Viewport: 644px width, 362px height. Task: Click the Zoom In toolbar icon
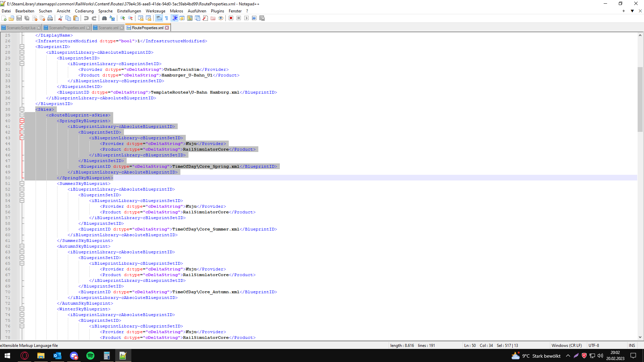coord(123,18)
